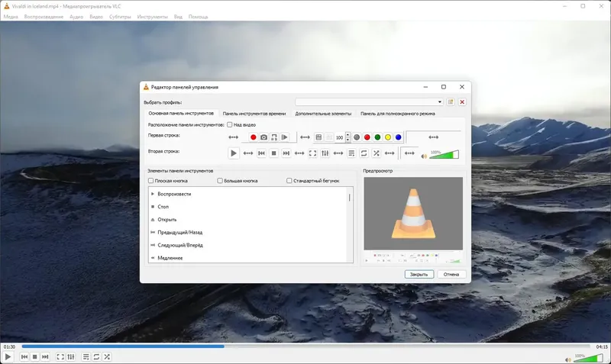Click the green teletext color swatch
Viewport: 611px width, 364px height.
pyautogui.click(x=377, y=137)
